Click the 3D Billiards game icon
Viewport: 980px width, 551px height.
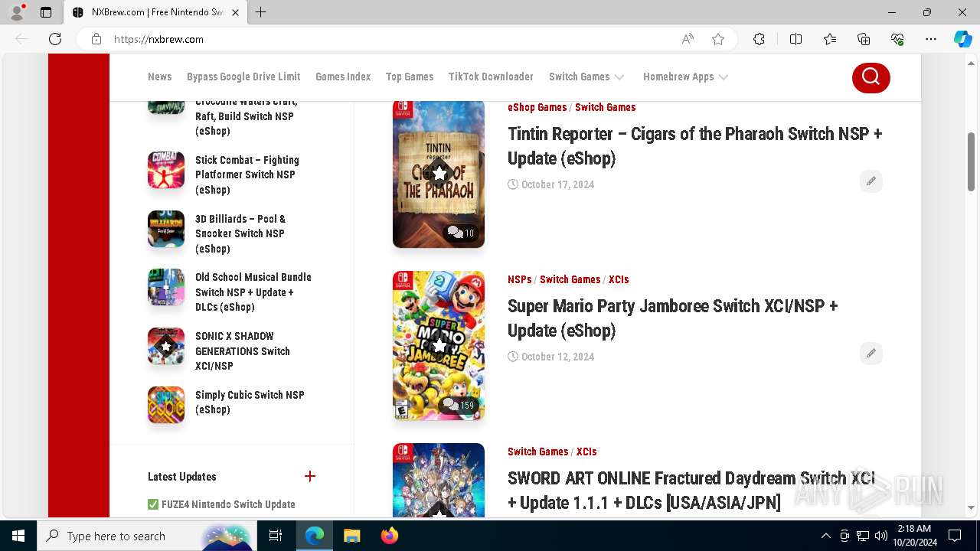pyautogui.click(x=166, y=229)
